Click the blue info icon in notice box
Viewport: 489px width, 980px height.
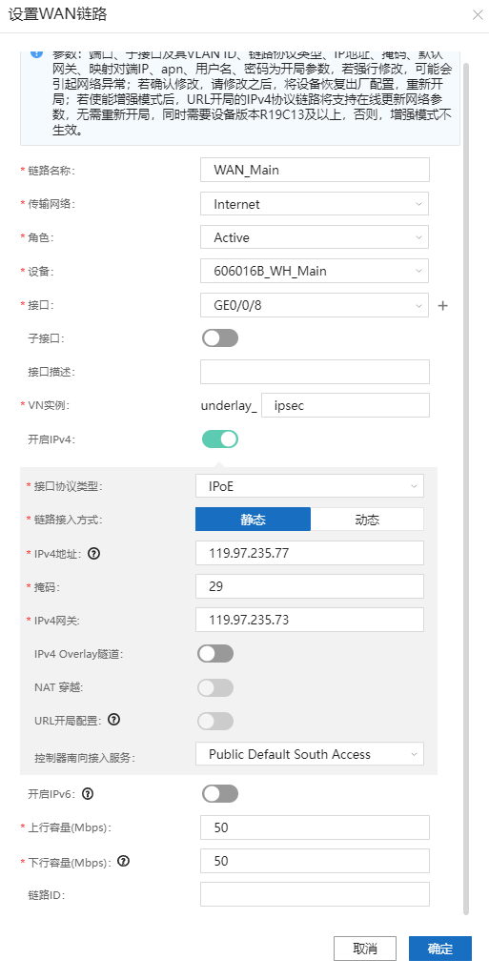click(x=37, y=53)
